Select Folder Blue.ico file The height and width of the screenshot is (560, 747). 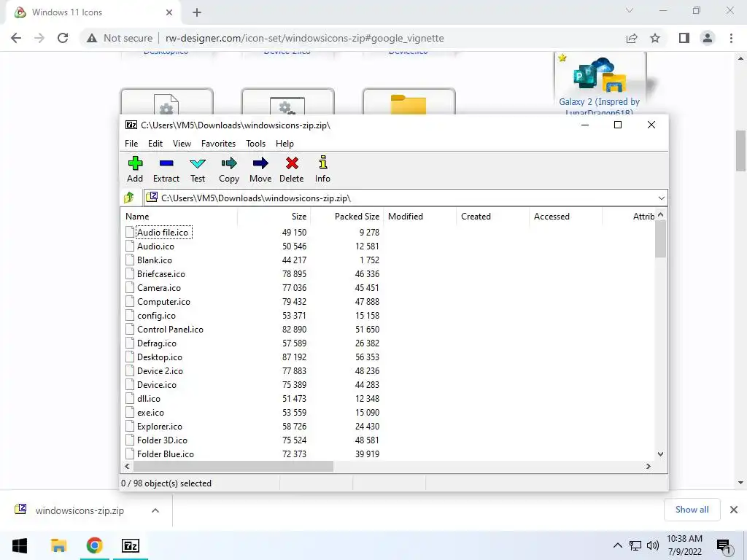coord(166,454)
